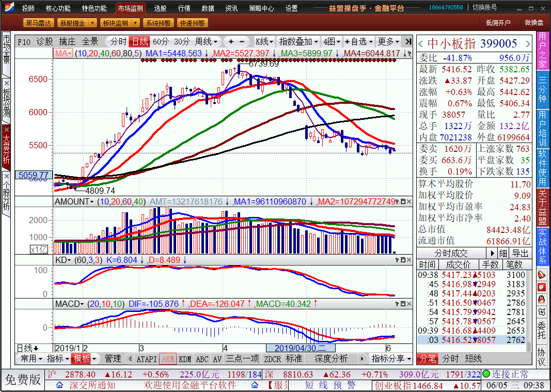Click the green connection status indicator
Image resolution: width=551 pixels, height=392 pixels.
[485, 374]
